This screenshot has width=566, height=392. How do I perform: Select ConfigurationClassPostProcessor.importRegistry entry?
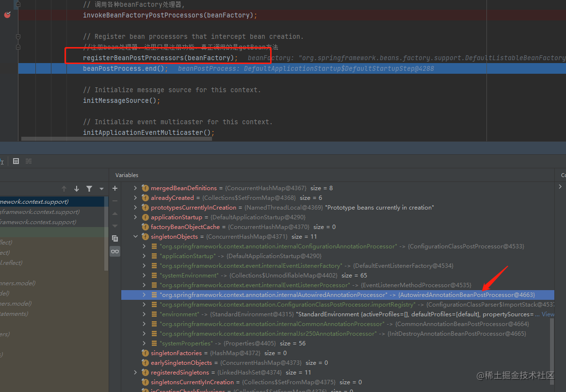(338, 305)
